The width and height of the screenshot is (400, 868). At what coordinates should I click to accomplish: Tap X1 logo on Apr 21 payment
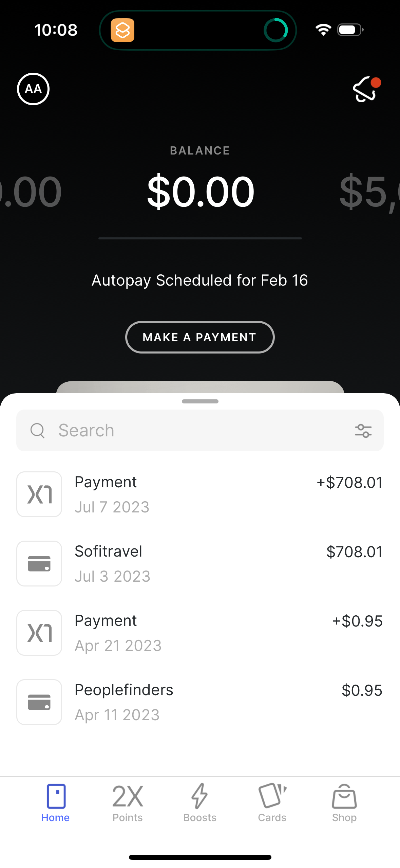tap(39, 633)
